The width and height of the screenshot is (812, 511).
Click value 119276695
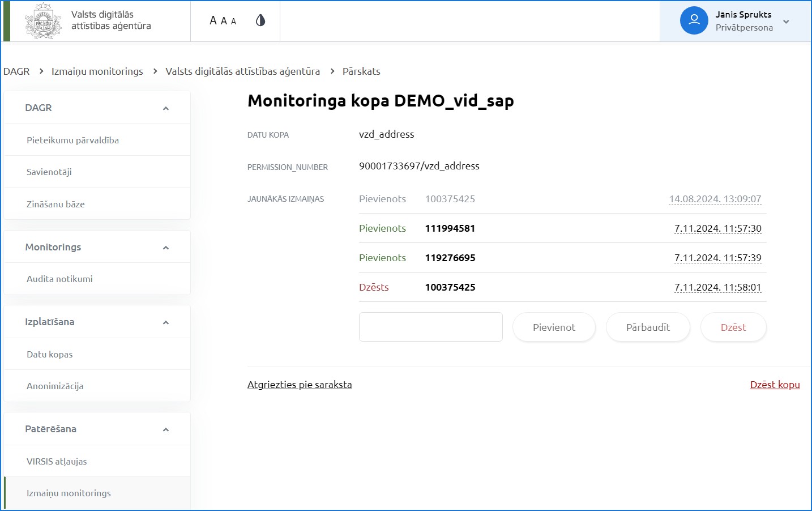point(450,258)
